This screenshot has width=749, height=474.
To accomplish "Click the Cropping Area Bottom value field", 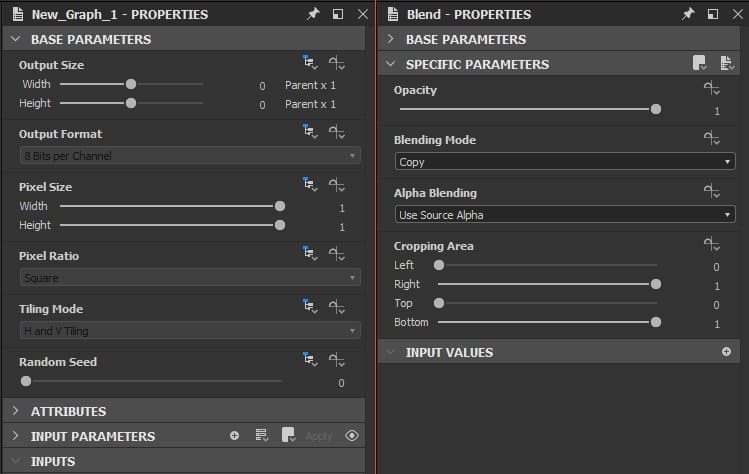I will [717, 324].
